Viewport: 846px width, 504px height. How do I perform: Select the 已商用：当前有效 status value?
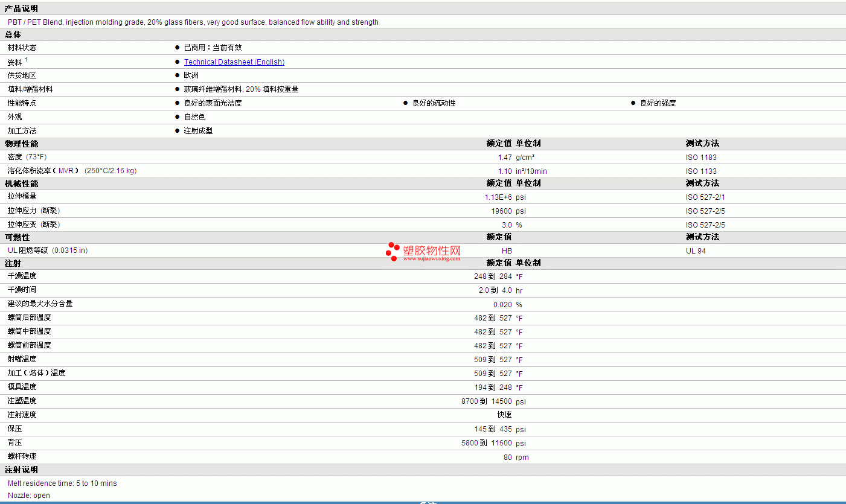(213, 48)
